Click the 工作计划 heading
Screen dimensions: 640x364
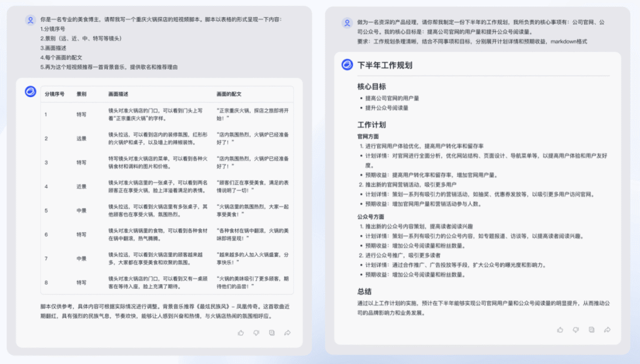click(x=372, y=125)
